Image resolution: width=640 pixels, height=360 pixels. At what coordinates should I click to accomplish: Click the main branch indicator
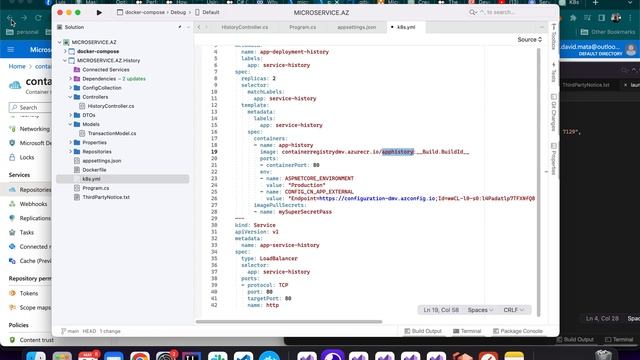point(70,331)
